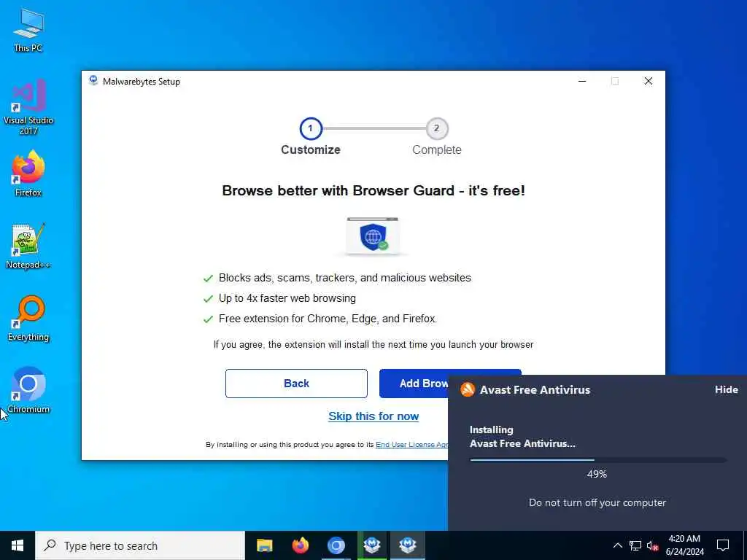The height and width of the screenshot is (560, 747).
Task: Click the Show desktop strip at the taskbar edge
Action: (745, 545)
